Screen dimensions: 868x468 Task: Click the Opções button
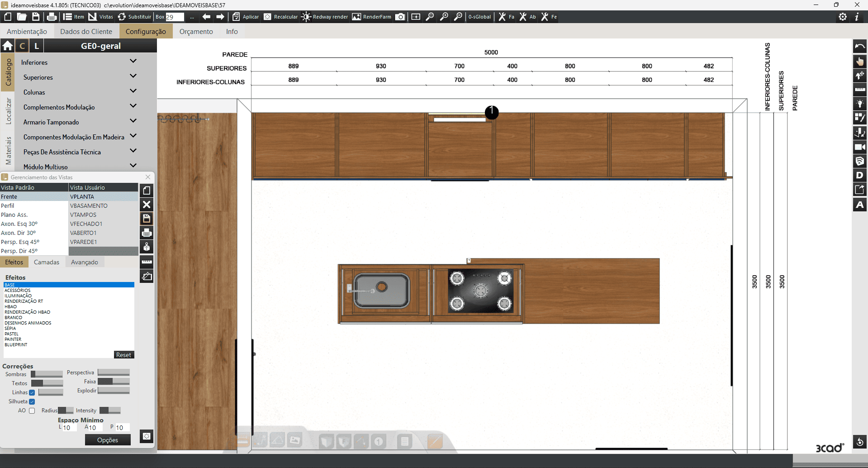[x=108, y=440]
